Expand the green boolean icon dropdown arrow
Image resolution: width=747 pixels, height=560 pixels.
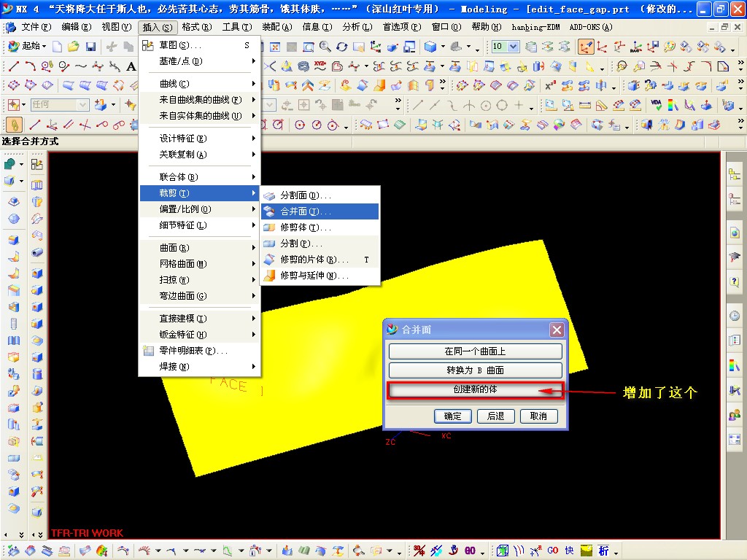(21, 164)
